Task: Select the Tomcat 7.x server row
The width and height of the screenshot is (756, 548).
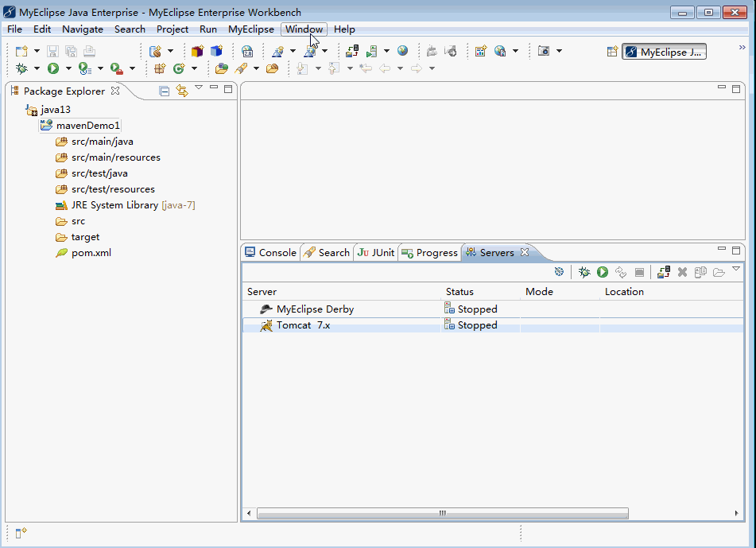Action: (492, 325)
